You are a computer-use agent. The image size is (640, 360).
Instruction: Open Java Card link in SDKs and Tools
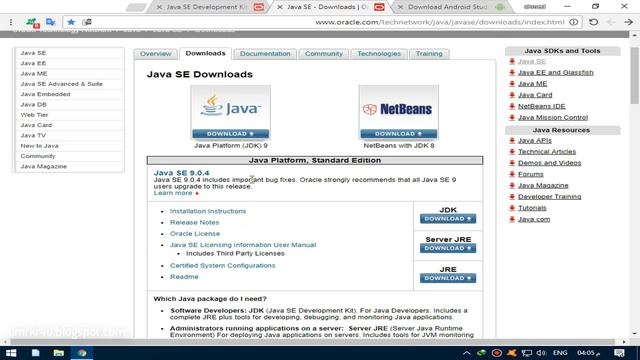[x=535, y=95]
